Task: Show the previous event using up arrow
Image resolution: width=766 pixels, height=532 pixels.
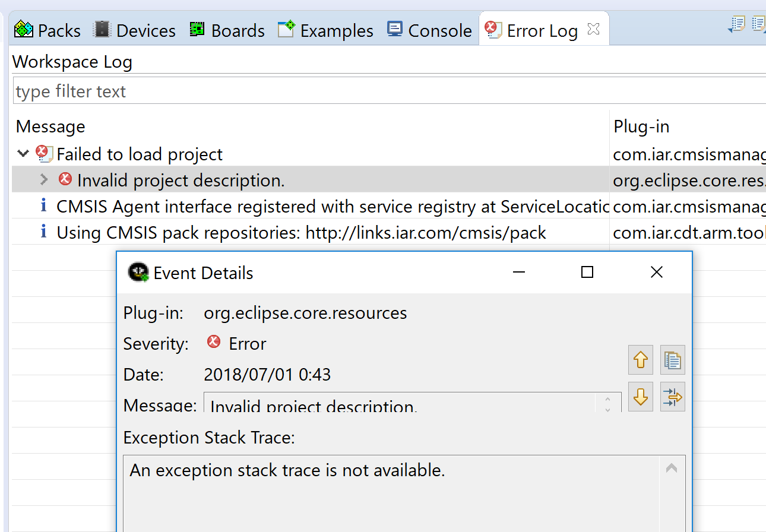Action: 640,360
